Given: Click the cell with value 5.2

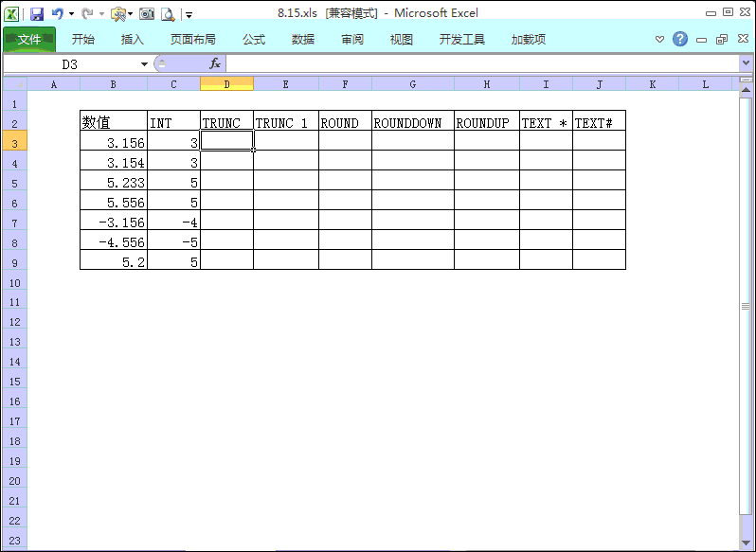Looking at the screenshot, I should coord(114,259).
